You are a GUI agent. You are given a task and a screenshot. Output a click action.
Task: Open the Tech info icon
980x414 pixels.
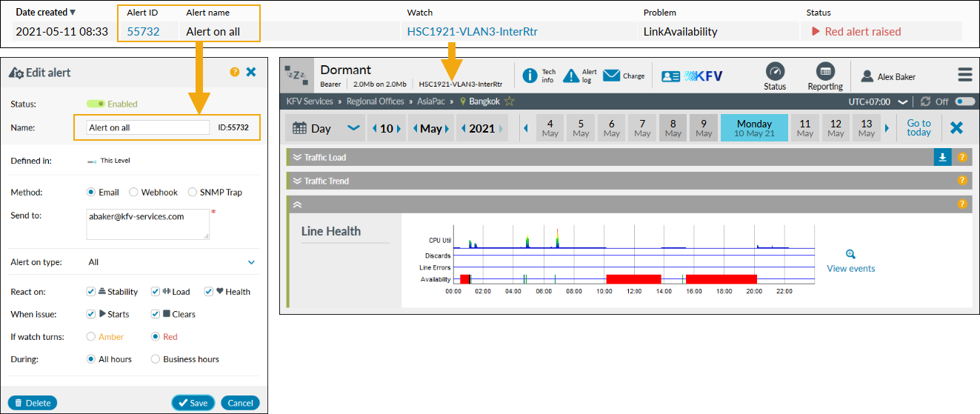coord(530,76)
